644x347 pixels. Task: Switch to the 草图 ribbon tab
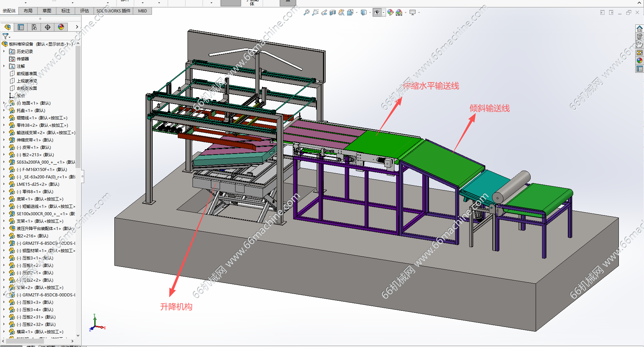coord(47,11)
